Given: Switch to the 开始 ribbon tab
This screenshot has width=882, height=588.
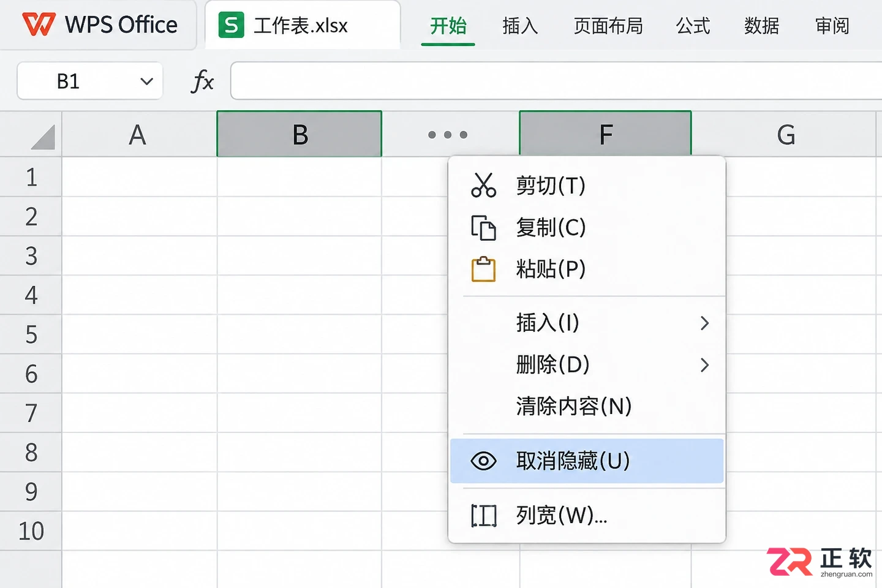Looking at the screenshot, I should pos(448,26).
